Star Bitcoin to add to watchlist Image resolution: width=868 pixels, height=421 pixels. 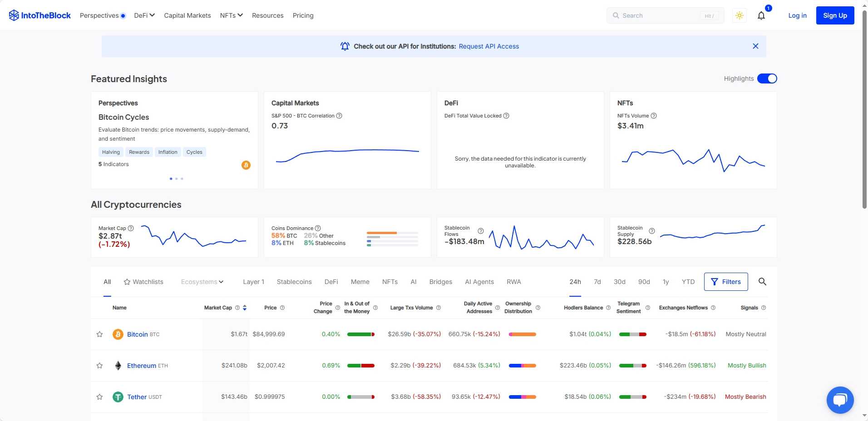click(x=99, y=334)
